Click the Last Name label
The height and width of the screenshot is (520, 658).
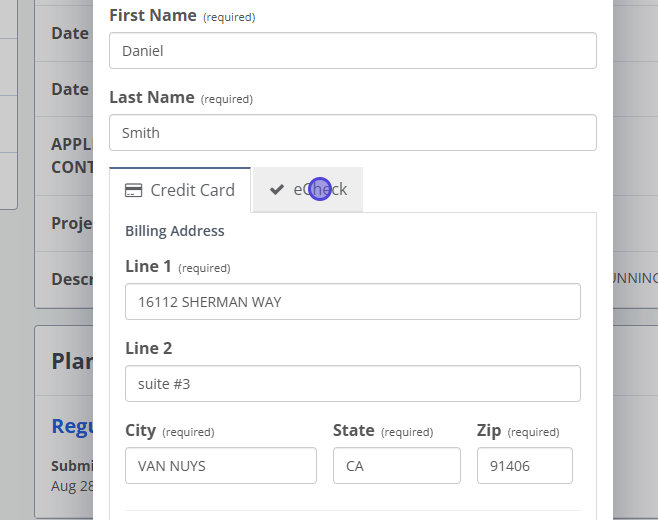point(152,97)
